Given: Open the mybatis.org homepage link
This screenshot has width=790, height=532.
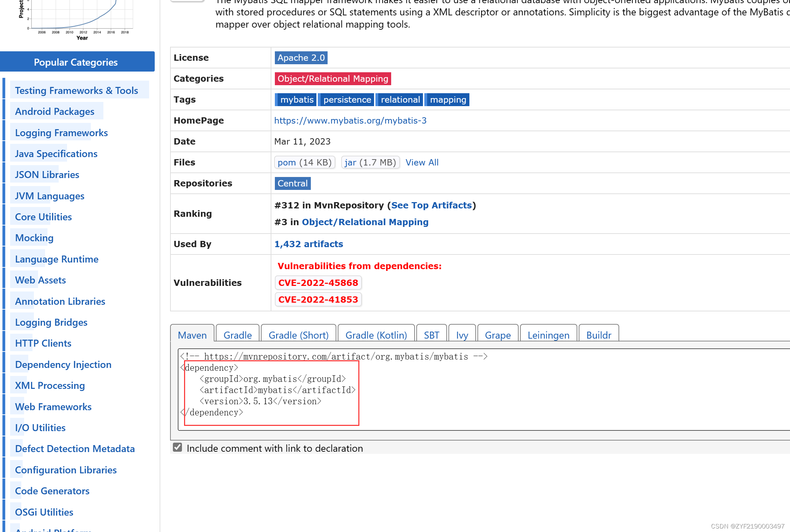Looking at the screenshot, I should click(350, 120).
